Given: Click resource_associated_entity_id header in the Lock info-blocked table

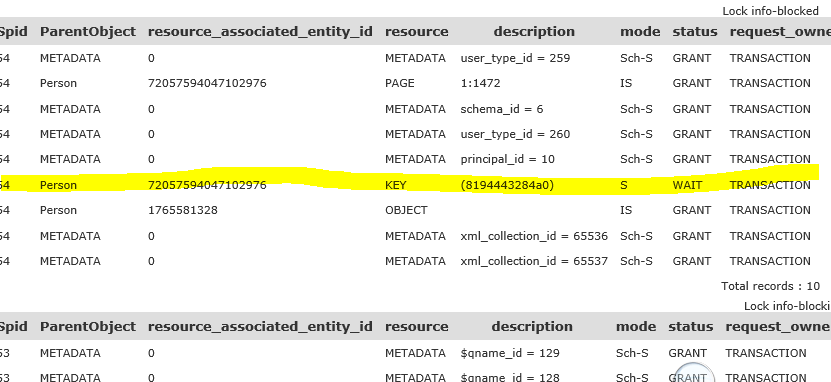Looking at the screenshot, I should [x=260, y=32].
